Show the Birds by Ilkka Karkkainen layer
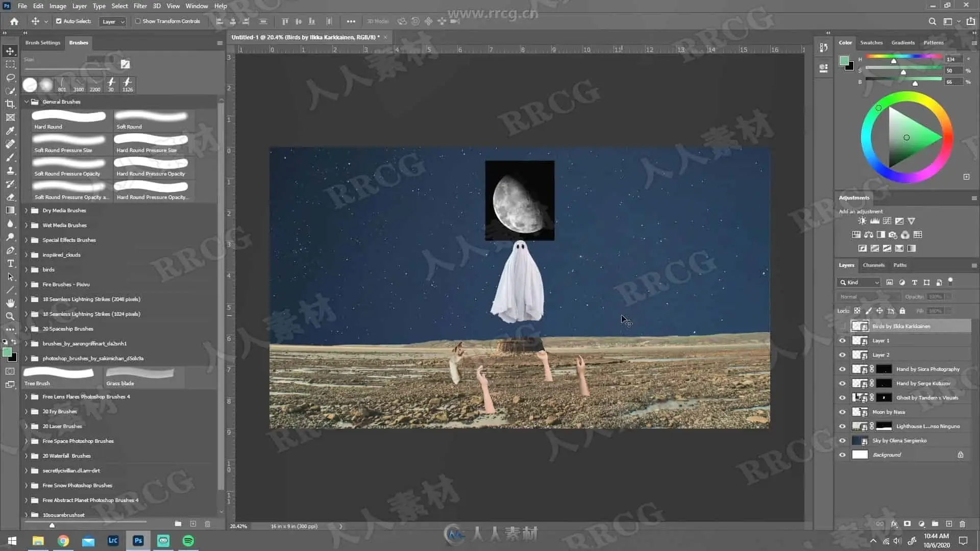Image resolution: width=980 pixels, height=551 pixels. [842, 326]
